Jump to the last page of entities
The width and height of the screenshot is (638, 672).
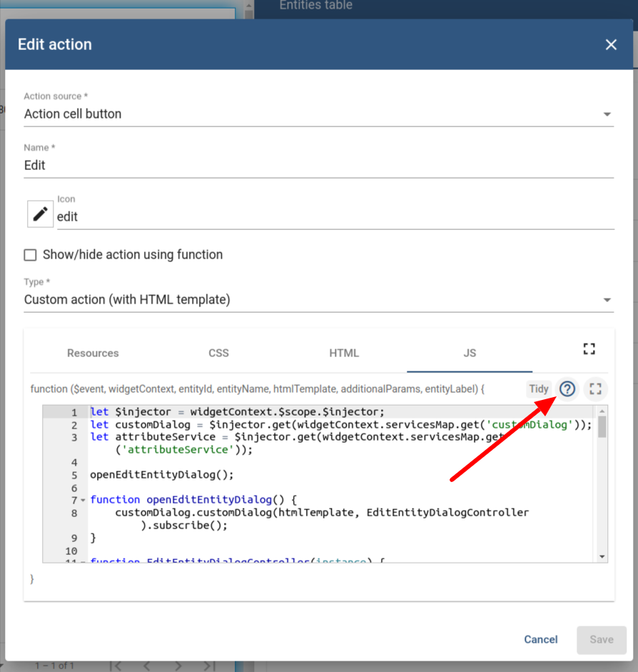point(208,665)
